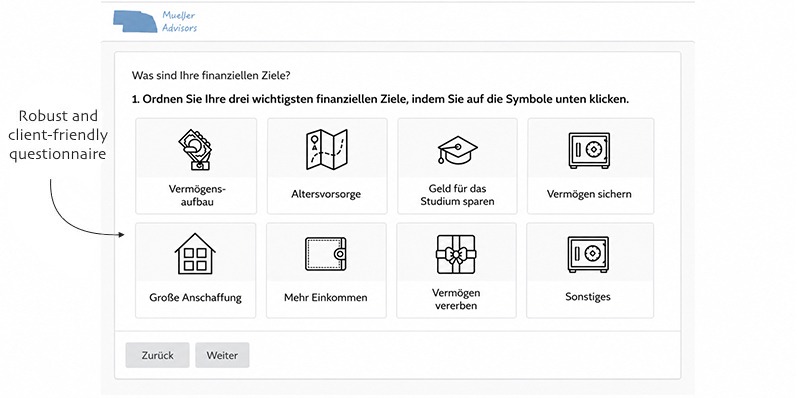Select the Altersvorsorge label
This screenshot has height=398, width=797.
[x=326, y=194]
